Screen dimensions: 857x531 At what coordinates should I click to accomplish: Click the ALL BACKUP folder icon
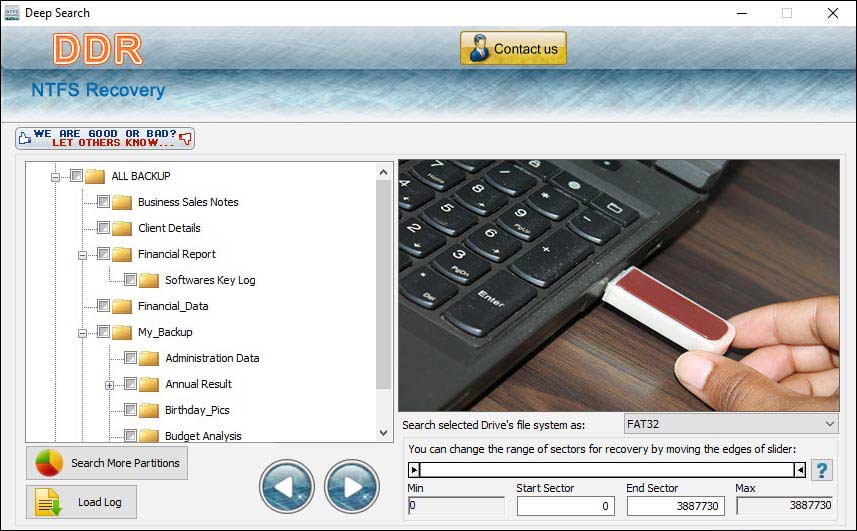[x=95, y=176]
